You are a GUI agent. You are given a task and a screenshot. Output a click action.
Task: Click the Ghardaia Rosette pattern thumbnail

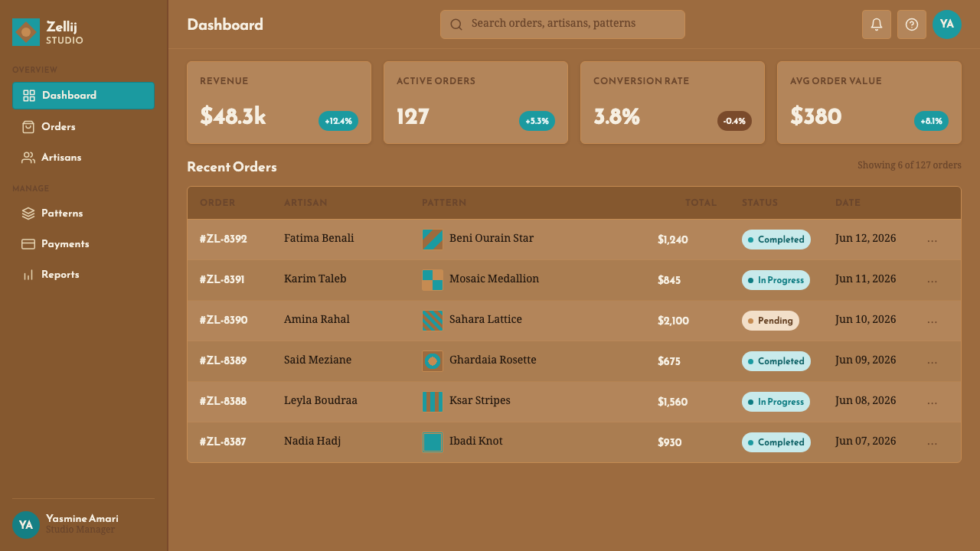tap(433, 361)
